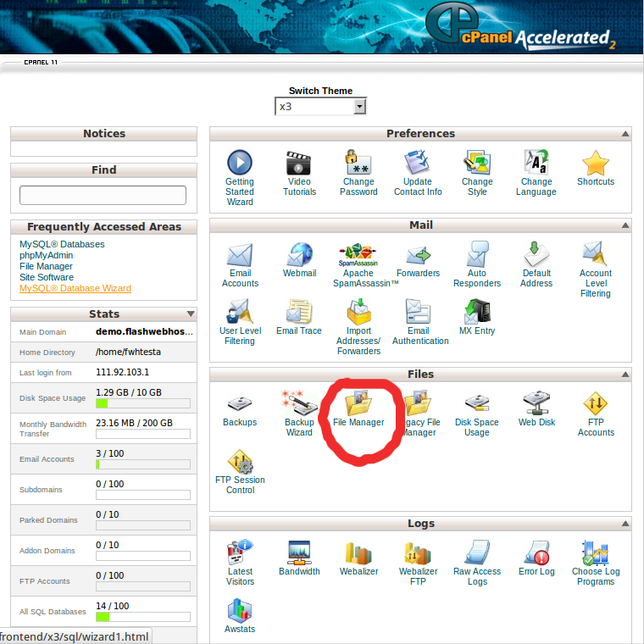Select the 23.16 MB / 200 GB bandwidth value

134,423
